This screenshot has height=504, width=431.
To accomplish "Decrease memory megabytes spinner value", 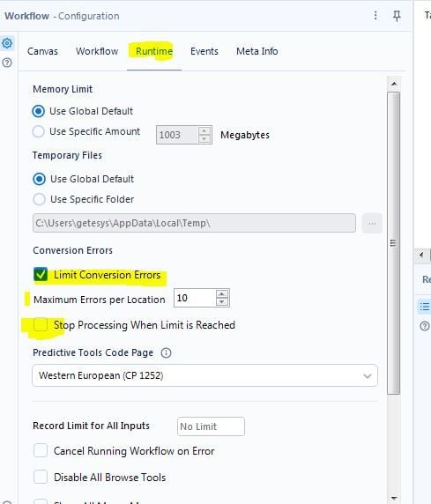I will coord(204,139).
